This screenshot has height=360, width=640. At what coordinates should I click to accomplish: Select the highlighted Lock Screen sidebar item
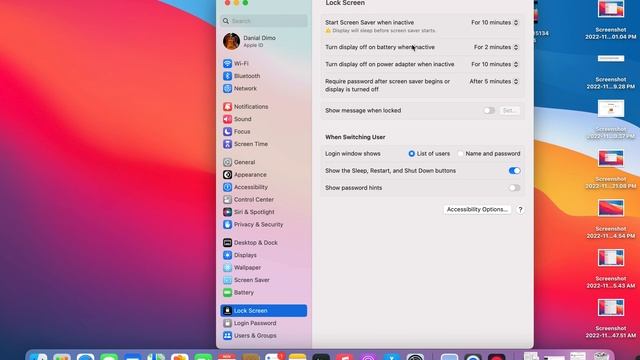click(263, 311)
